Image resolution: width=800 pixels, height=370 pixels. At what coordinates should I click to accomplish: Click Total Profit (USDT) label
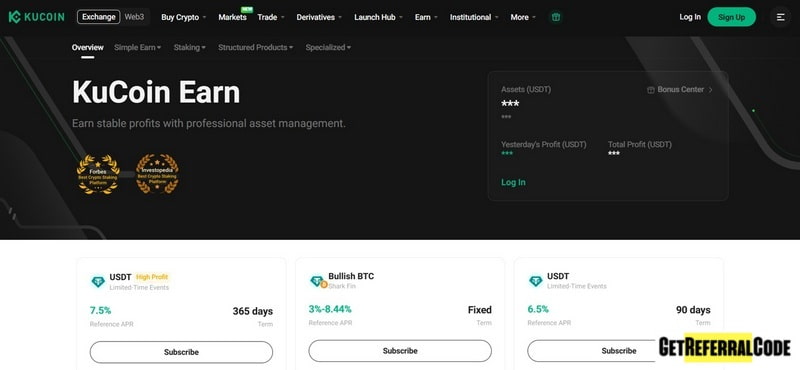[x=640, y=145]
